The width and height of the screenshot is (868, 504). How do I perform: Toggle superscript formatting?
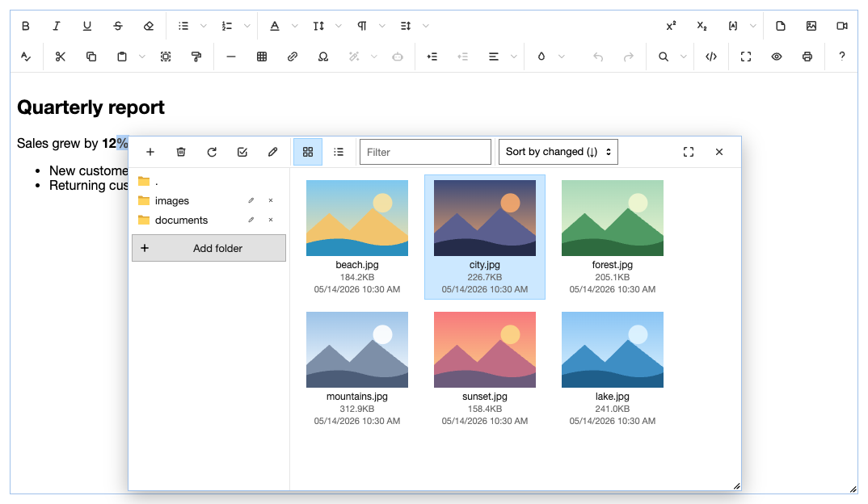click(671, 26)
